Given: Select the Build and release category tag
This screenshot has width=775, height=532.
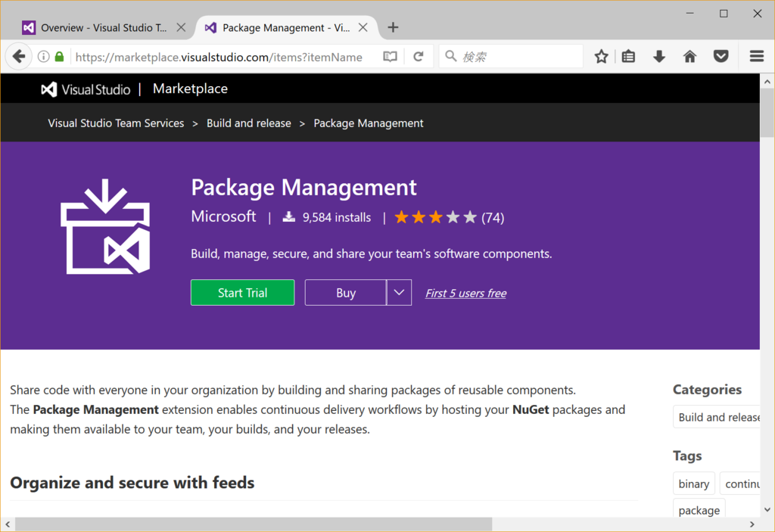Looking at the screenshot, I should 717,417.
